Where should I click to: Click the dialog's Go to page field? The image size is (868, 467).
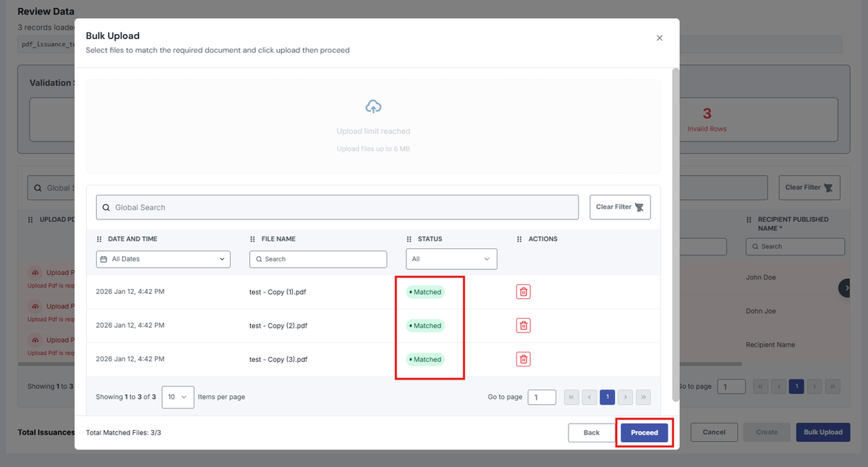point(542,397)
